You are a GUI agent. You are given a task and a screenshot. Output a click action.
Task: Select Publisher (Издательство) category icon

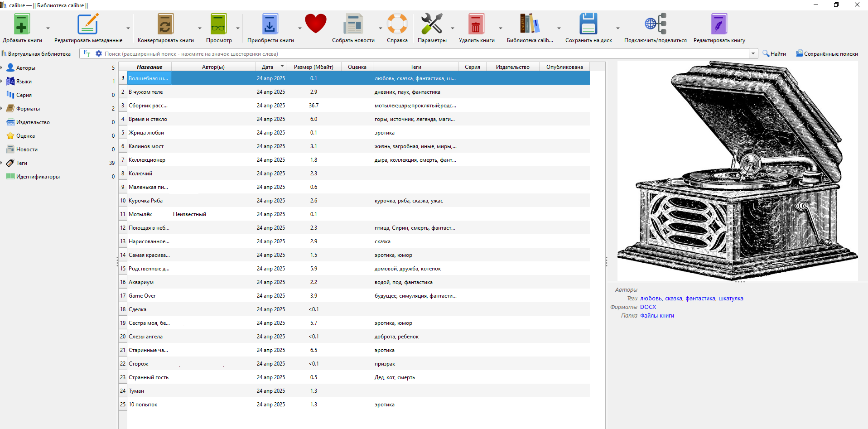click(10, 122)
